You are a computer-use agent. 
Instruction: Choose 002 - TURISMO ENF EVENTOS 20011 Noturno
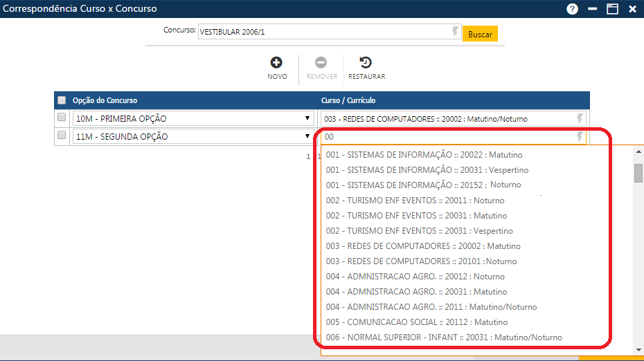point(415,201)
